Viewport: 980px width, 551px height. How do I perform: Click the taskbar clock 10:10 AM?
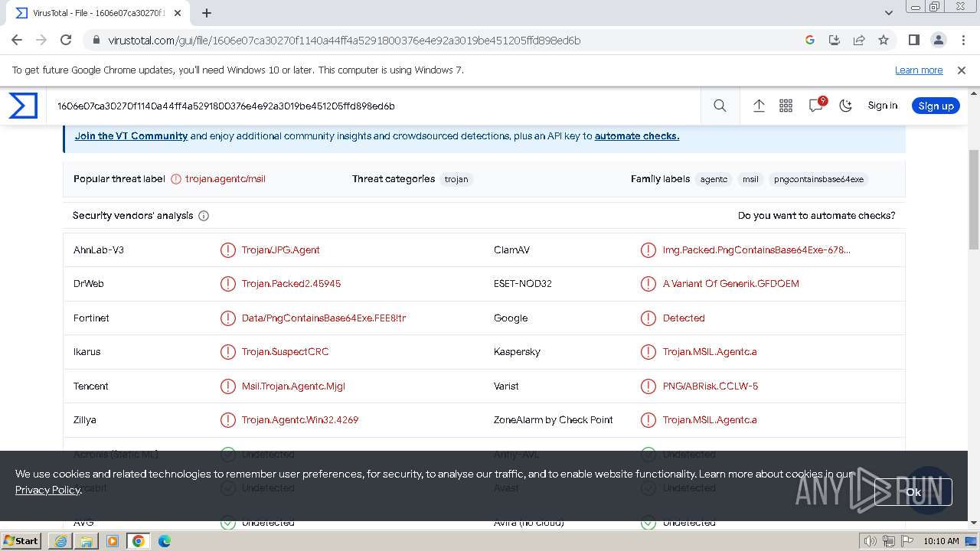941,541
